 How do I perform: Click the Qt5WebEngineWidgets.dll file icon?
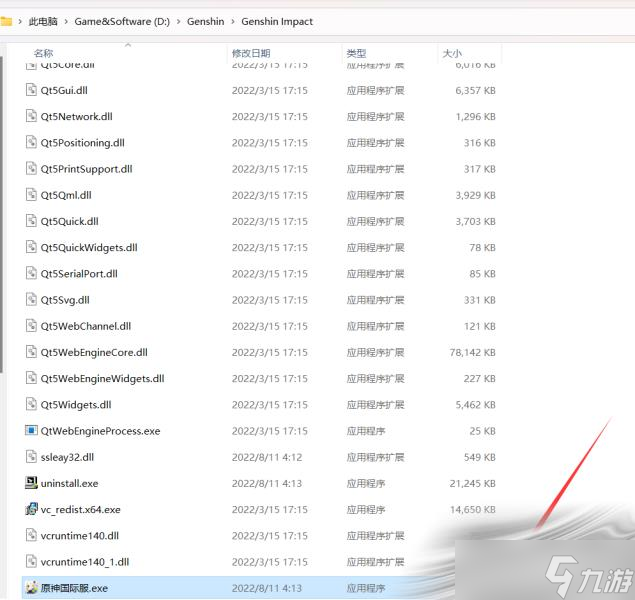point(31,378)
